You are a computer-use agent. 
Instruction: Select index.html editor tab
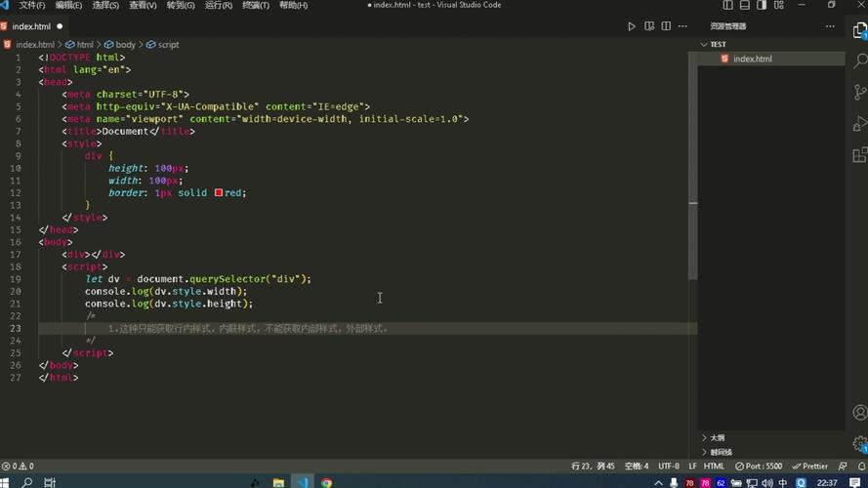(33, 26)
